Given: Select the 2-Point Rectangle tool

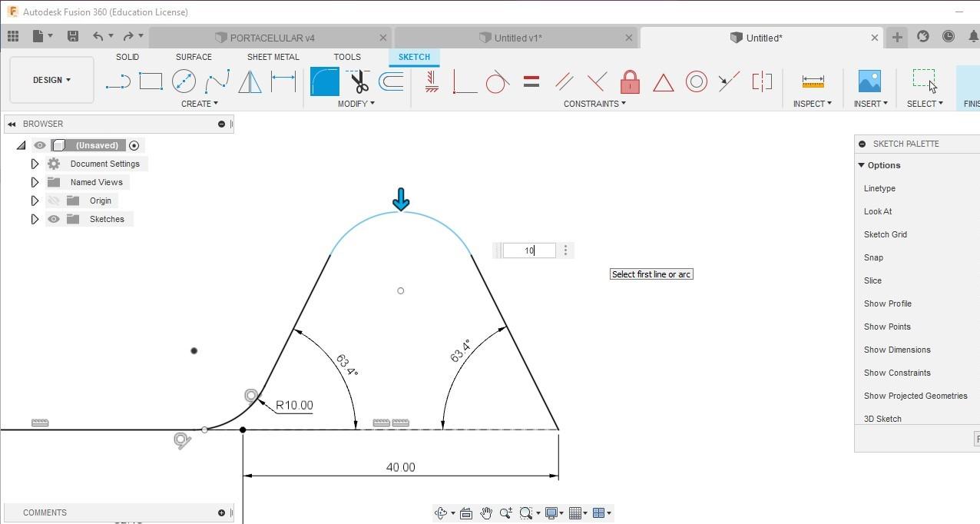Looking at the screenshot, I should pyautogui.click(x=151, y=81).
